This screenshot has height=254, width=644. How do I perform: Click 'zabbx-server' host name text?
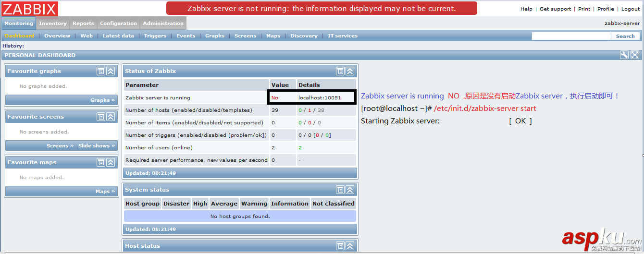click(622, 23)
